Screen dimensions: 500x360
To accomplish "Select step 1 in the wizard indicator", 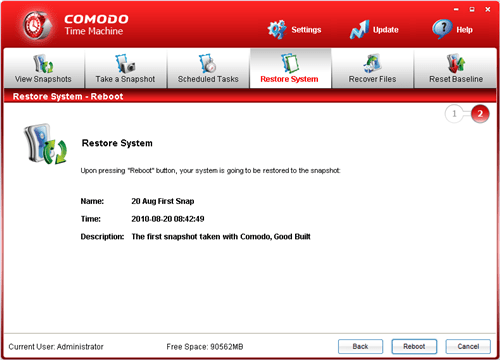I will [x=454, y=114].
